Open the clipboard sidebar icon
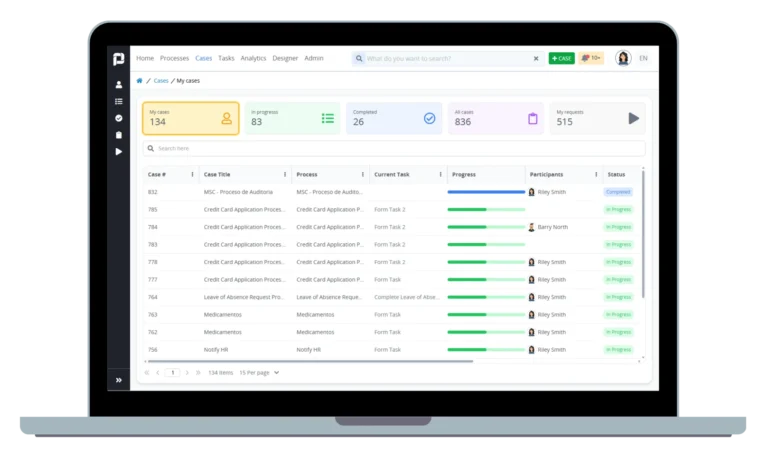 click(119, 135)
